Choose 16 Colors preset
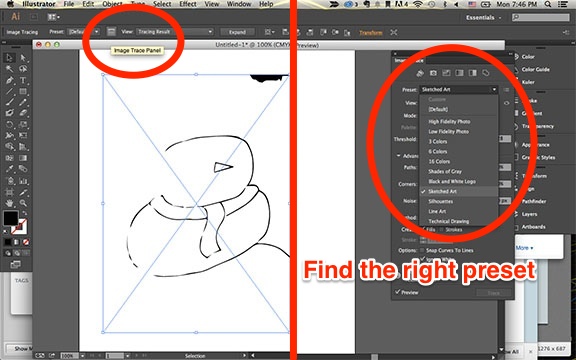This screenshot has width=576, height=360. pos(439,161)
